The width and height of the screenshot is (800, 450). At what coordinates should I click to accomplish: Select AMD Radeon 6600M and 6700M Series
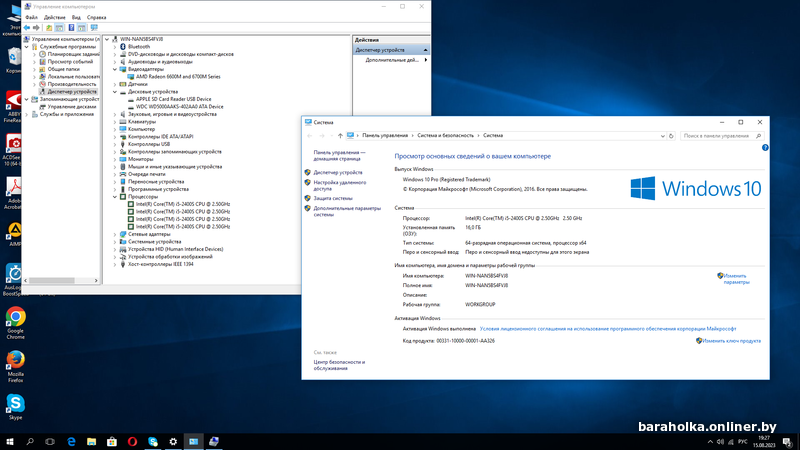[x=178, y=77]
